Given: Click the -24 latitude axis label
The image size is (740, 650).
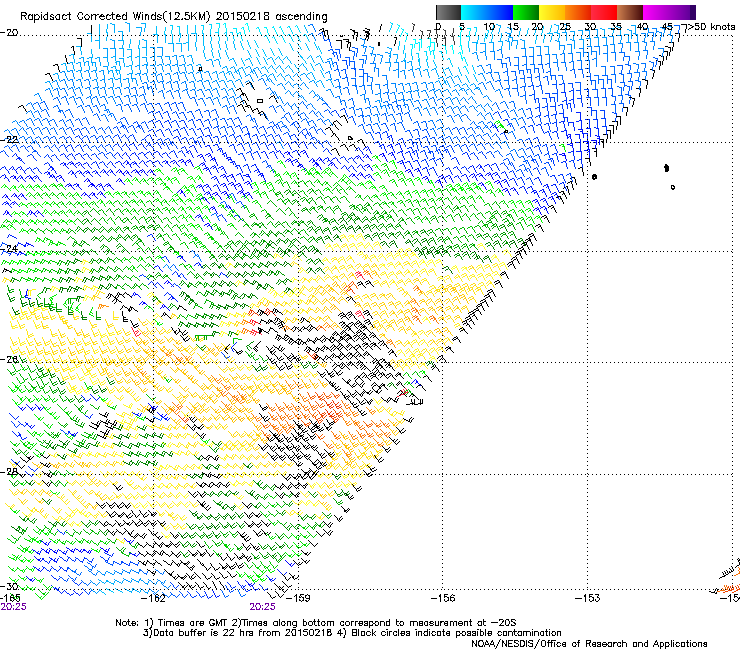Looking at the screenshot, I should (9, 248).
